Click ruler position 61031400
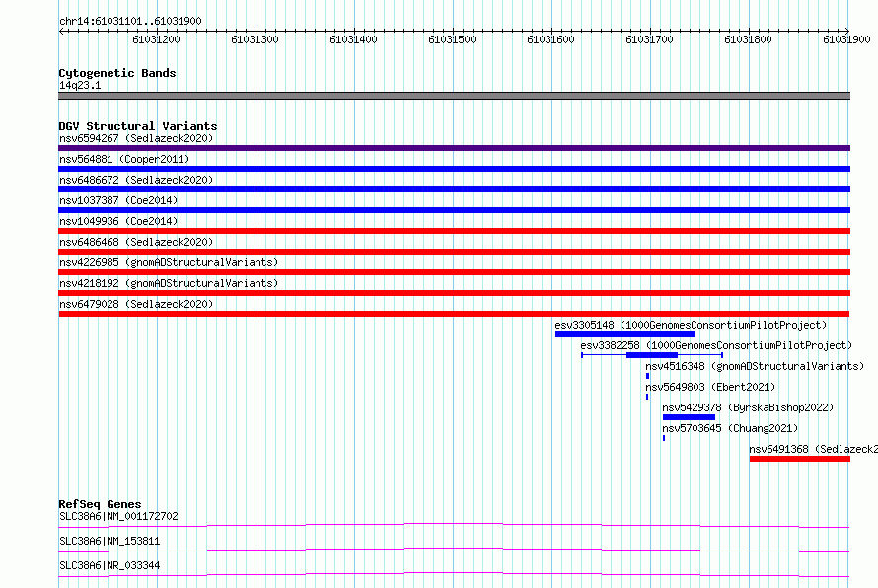The width and height of the screenshot is (878, 588). pos(353,39)
